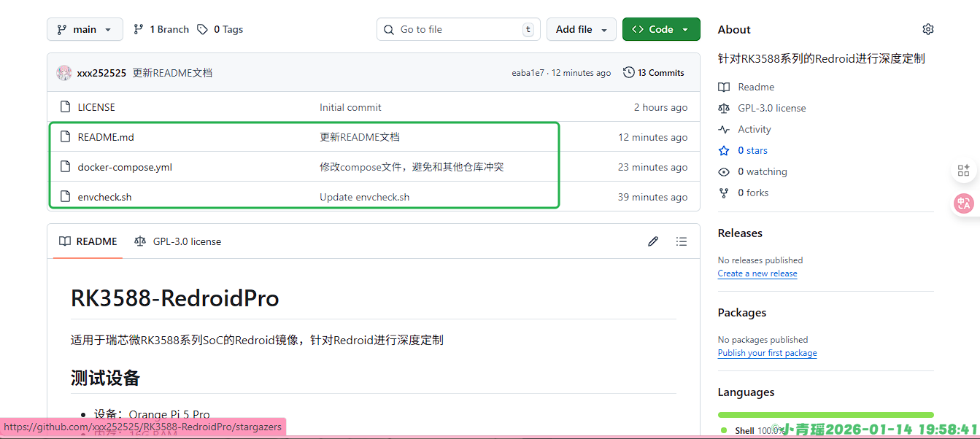Click Publish your first package link
Screen dimensions: 980x439
(767, 353)
